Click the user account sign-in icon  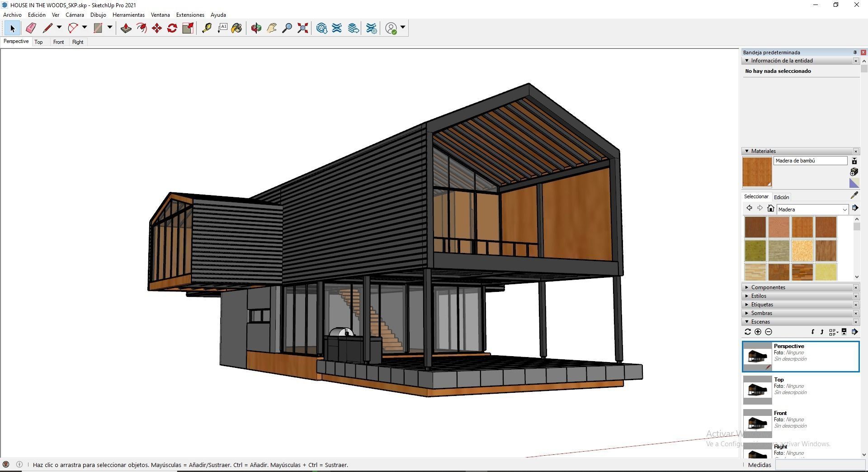click(x=391, y=28)
